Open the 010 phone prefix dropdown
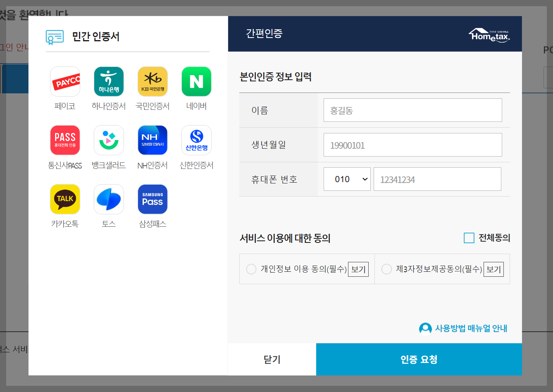553x392 pixels. coord(347,179)
